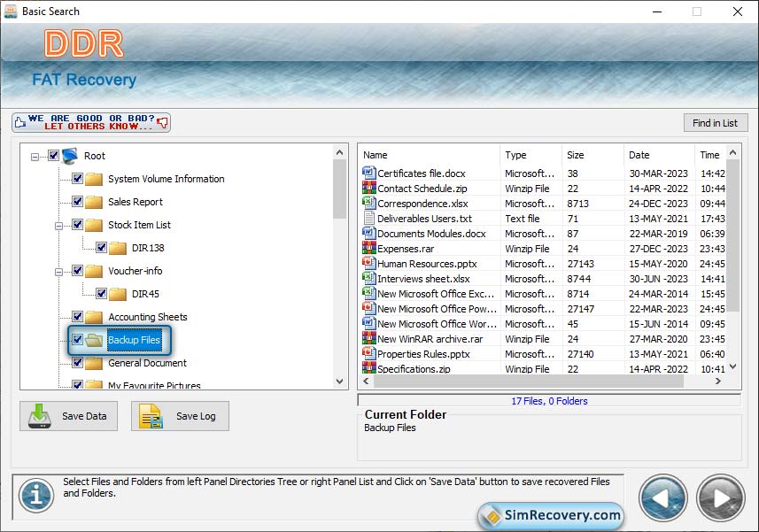This screenshot has height=532, width=759.
Task: Click the archive icon beside Specifications.zip
Action: click(368, 367)
